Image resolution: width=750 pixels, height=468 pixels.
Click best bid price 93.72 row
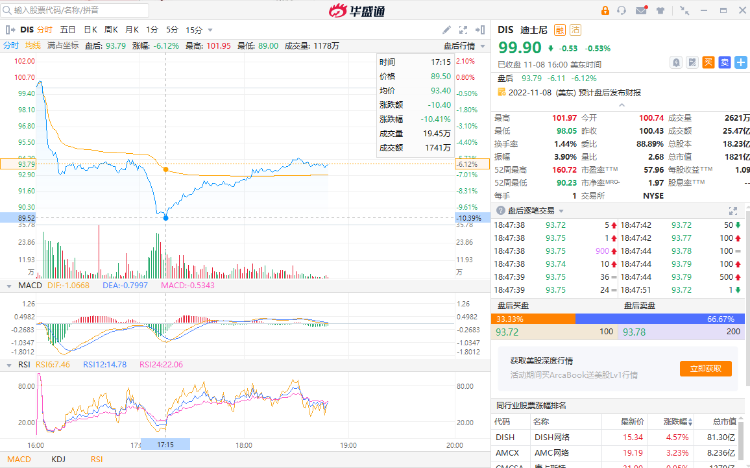tap(554, 332)
